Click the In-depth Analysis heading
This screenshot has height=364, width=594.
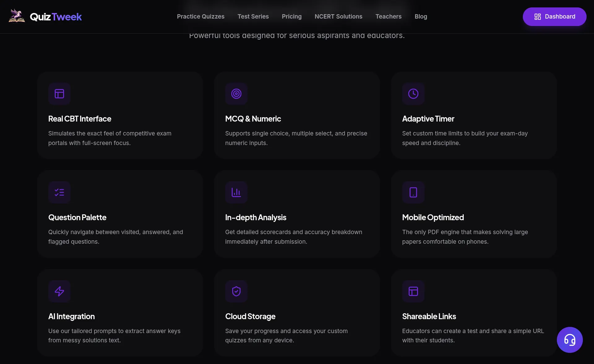(256, 217)
